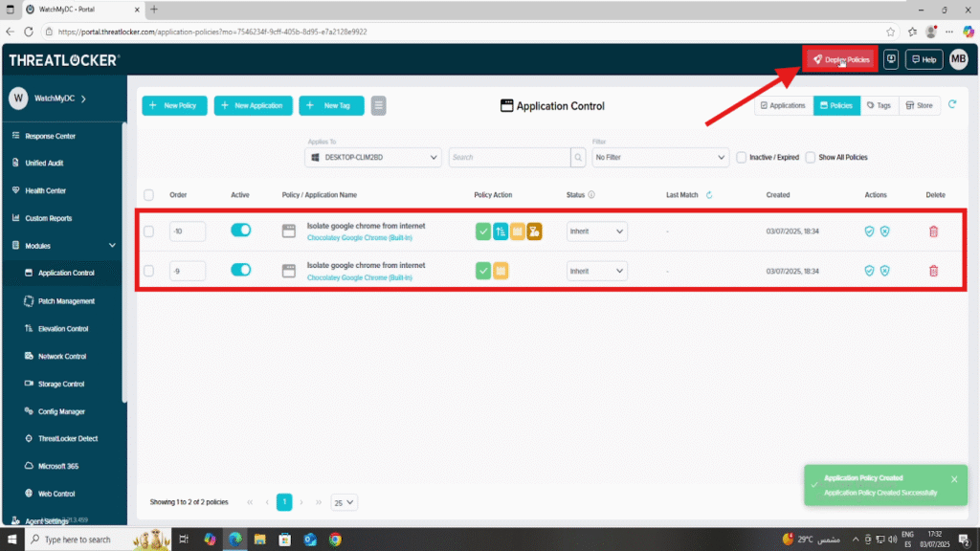Click the Windows Start button
This screenshot has height=551, width=980.
pyautogui.click(x=11, y=540)
